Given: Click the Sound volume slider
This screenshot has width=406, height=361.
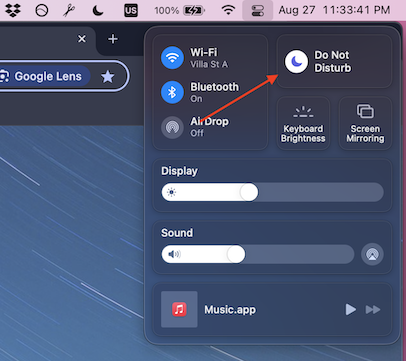Looking at the screenshot, I should tap(258, 254).
